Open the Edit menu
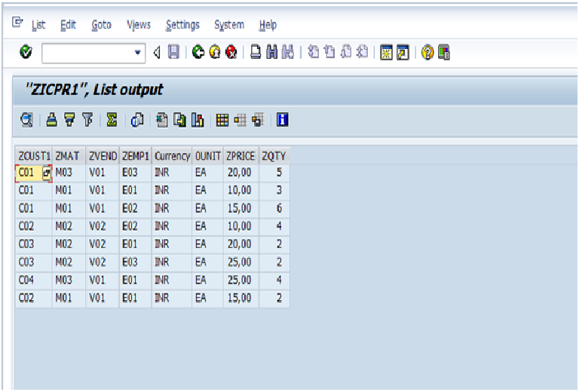The width and height of the screenshot is (579, 392). click(68, 25)
